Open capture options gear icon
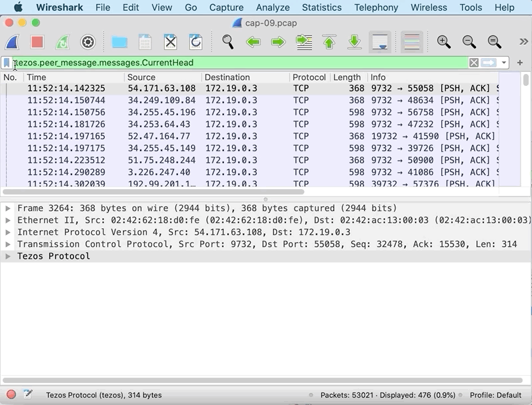 [x=88, y=43]
